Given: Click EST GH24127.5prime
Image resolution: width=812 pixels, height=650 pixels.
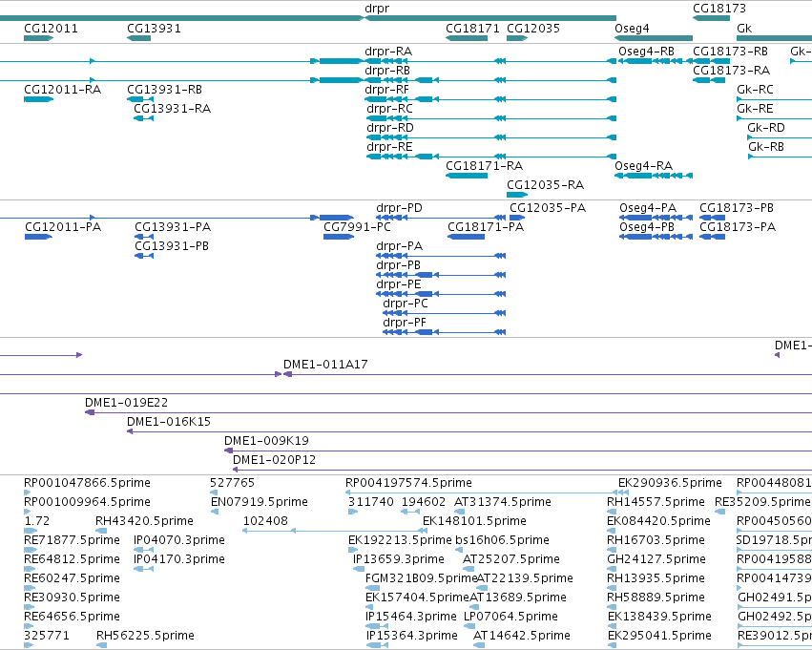Looking at the screenshot, I should pos(656,560).
